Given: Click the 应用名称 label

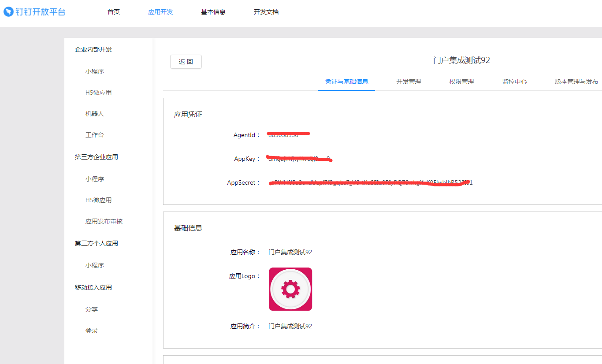Looking at the screenshot, I should point(245,253).
